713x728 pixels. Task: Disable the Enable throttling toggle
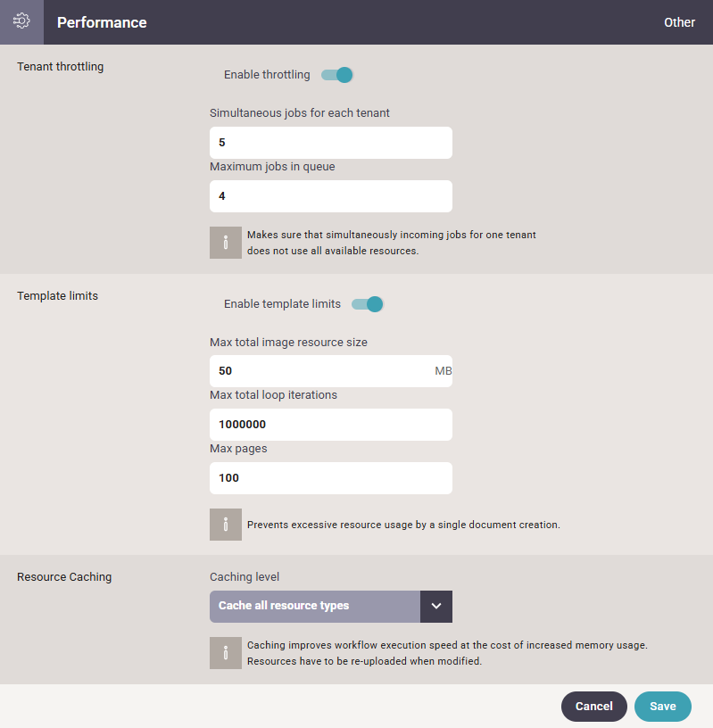[337, 75]
